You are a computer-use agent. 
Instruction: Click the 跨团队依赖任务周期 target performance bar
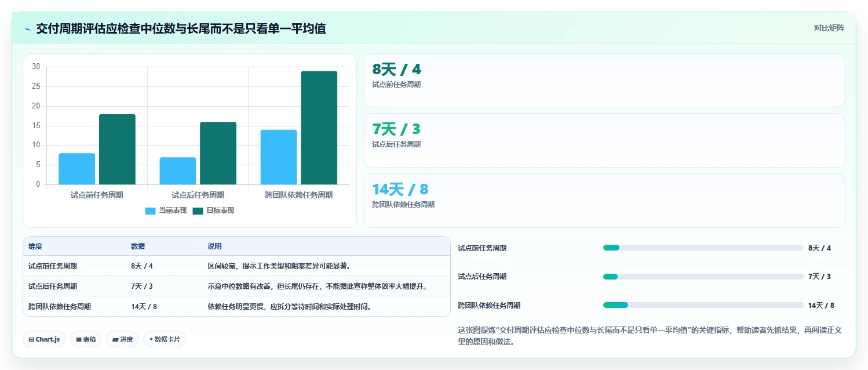[x=319, y=128]
